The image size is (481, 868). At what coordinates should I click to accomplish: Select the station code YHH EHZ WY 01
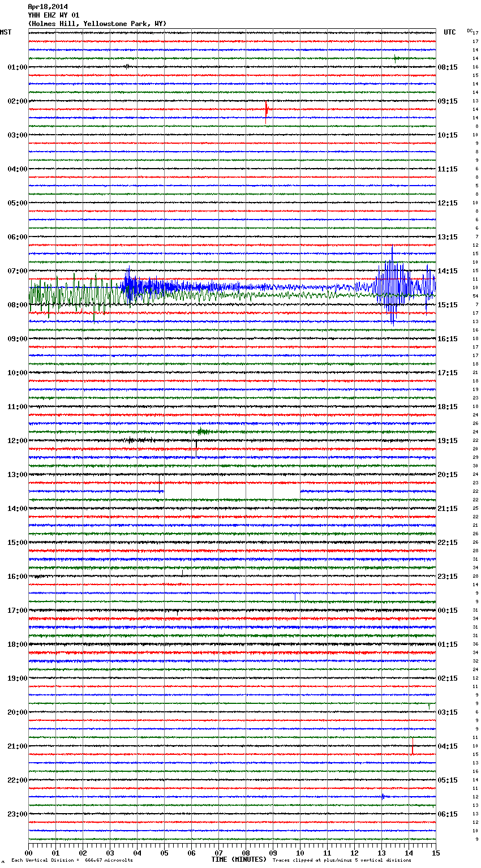[x=54, y=15]
